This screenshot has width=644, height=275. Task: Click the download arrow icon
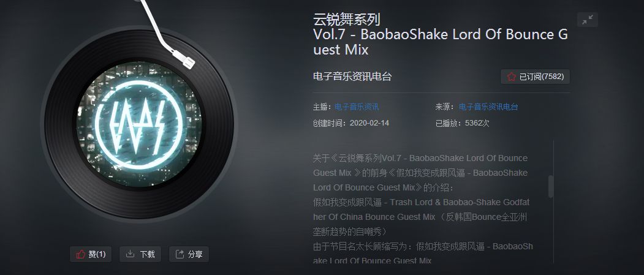(x=130, y=254)
